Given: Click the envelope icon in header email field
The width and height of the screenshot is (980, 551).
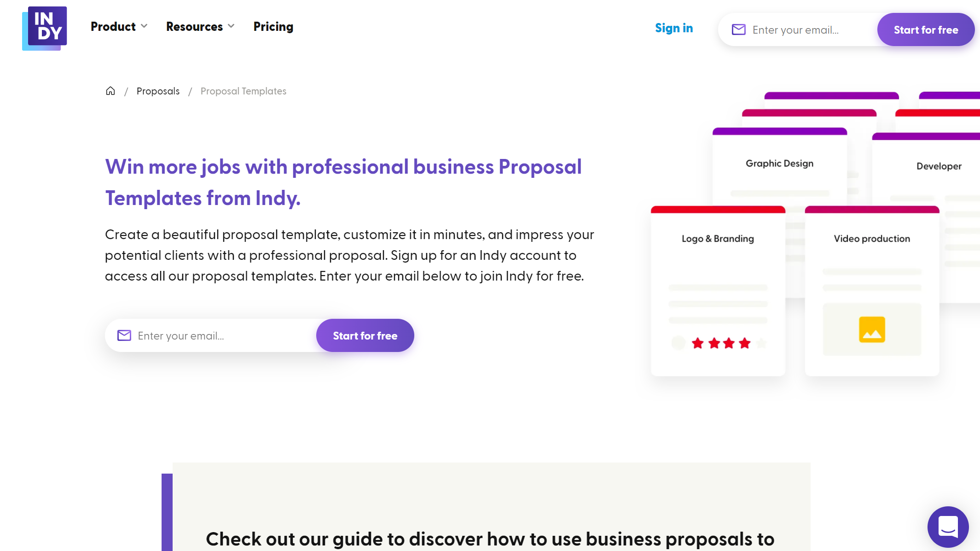Looking at the screenshot, I should (739, 30).
